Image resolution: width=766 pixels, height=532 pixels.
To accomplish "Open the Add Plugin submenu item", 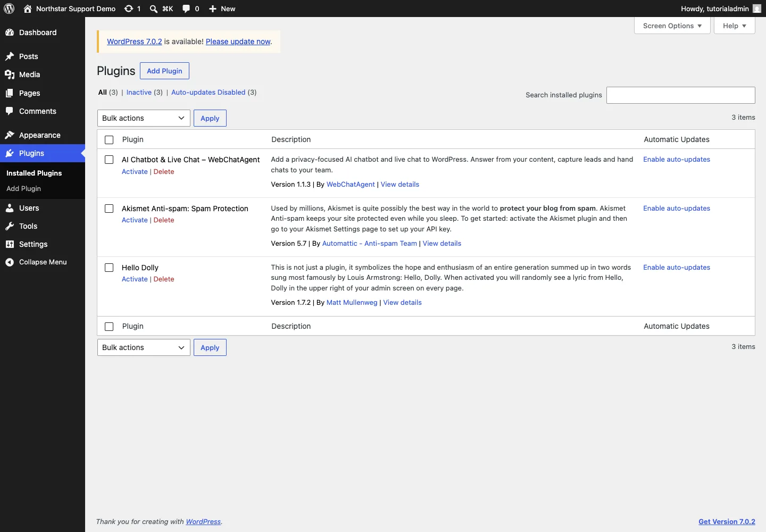I will 23,188.
